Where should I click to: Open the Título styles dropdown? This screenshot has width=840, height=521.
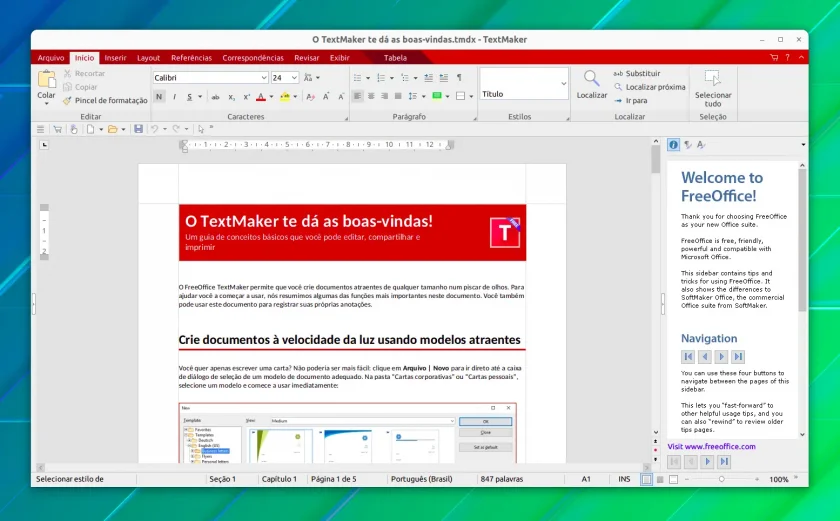(564, 84)
